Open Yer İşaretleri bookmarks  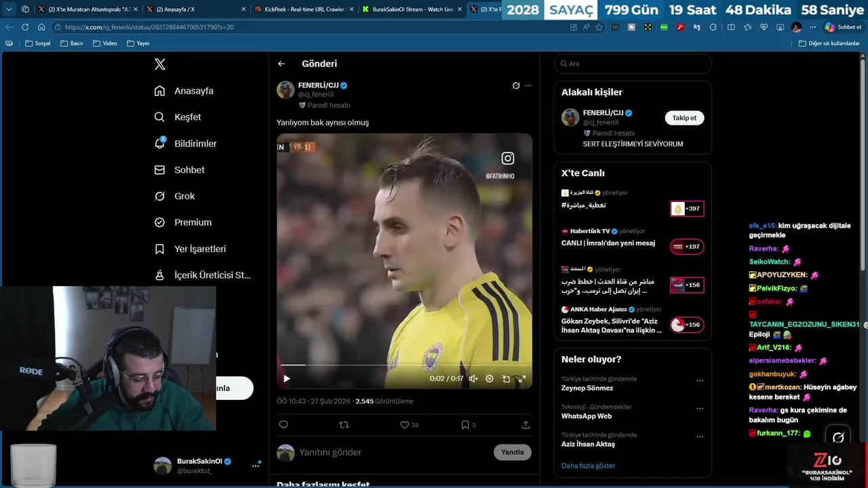click(x=191, y=249)
